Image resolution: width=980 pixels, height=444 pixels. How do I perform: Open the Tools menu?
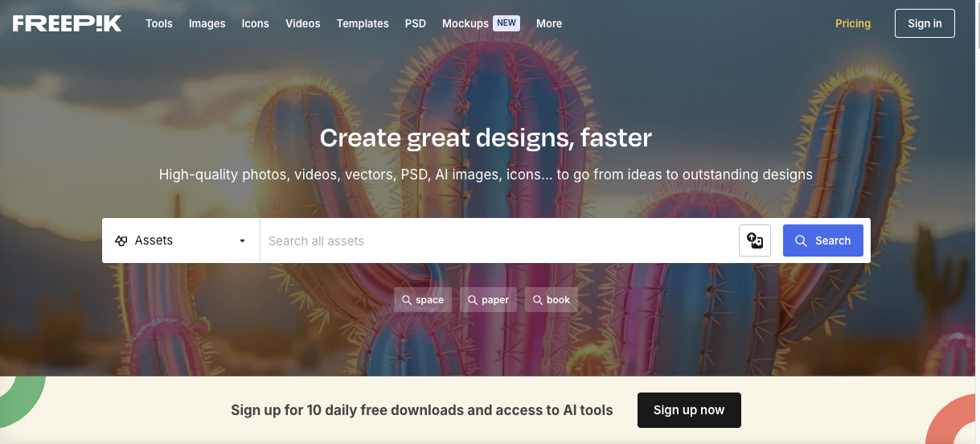[159, 23]
